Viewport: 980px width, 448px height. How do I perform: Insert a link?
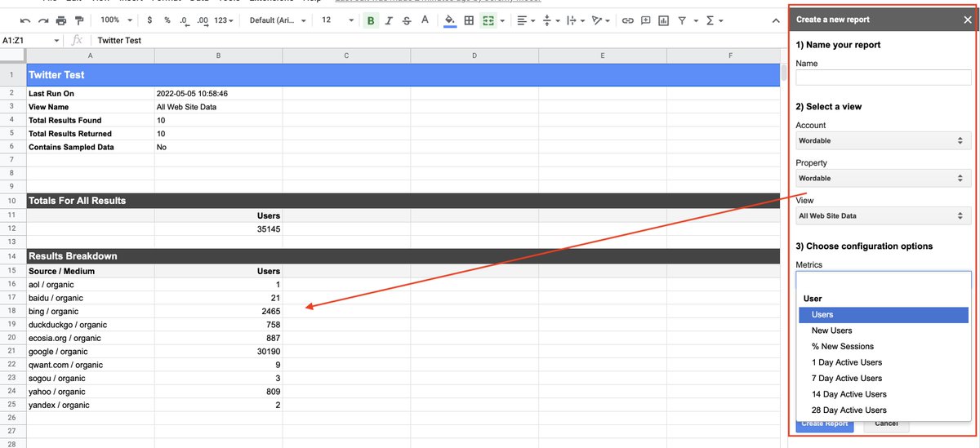tap(627, 20)
